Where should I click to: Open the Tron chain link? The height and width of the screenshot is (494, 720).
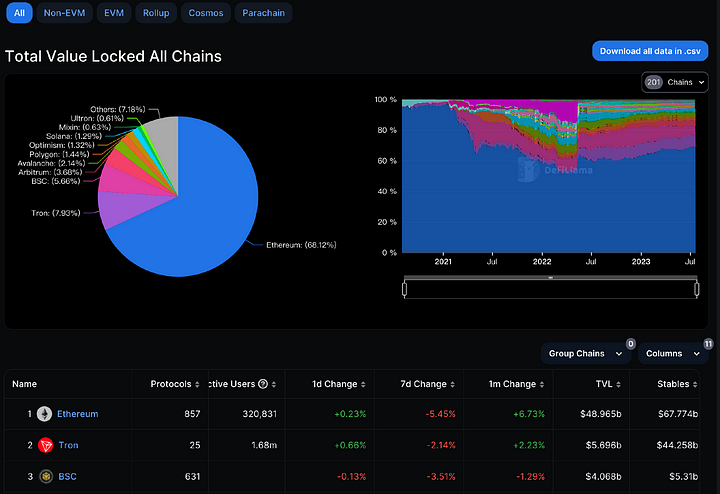click(x=68, y=445)
